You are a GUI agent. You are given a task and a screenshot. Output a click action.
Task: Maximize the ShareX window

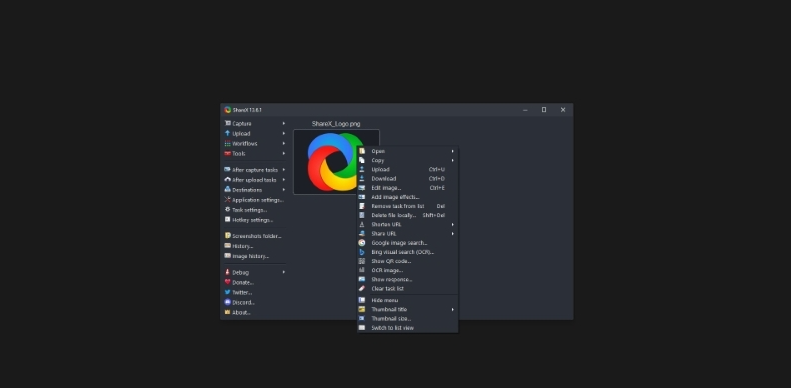tap(544, 109)
